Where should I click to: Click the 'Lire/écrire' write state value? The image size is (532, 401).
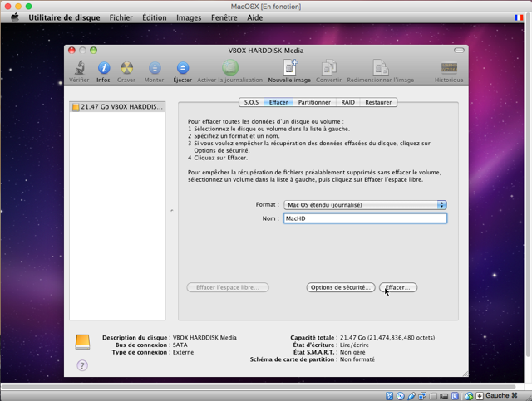coord(354,345)
